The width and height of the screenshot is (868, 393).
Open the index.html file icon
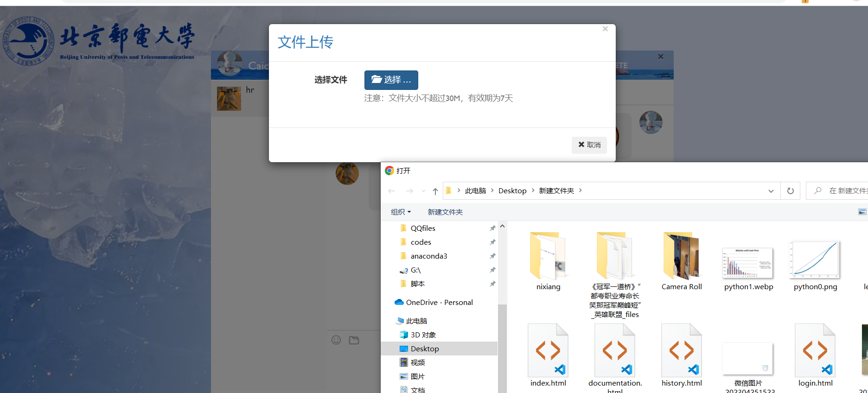pyautogui.click(x=548, y=350)
